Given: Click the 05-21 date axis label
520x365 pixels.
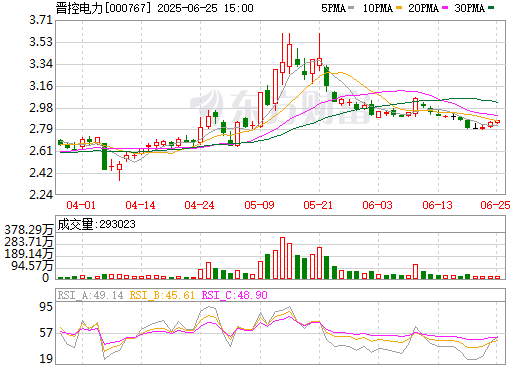Looking at the screenshot, I should (x=318, y=205).
